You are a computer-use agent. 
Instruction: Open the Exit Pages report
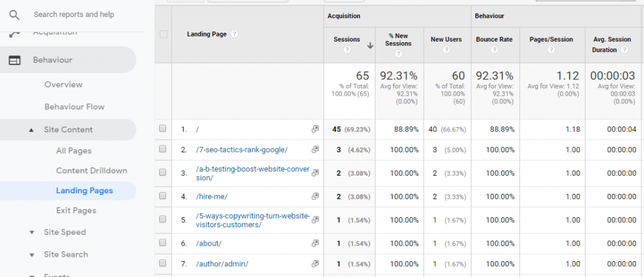tap(76, 210)
